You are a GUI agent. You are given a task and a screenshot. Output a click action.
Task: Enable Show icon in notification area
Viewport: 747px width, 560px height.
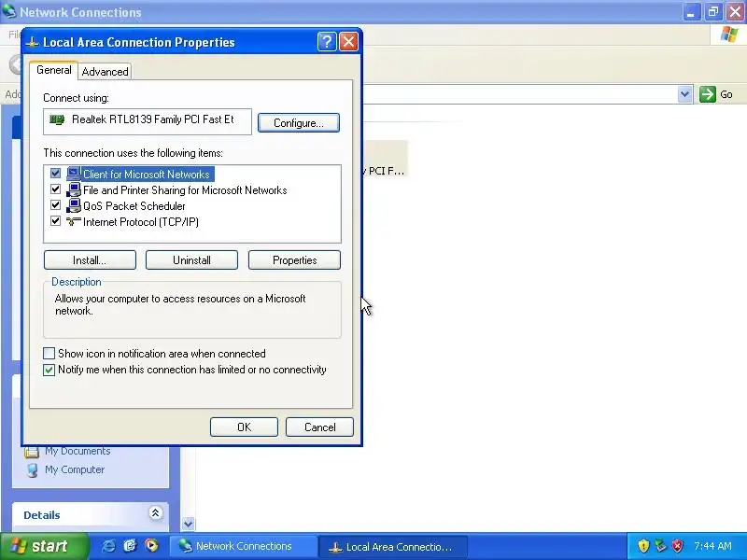click(49, 354)
